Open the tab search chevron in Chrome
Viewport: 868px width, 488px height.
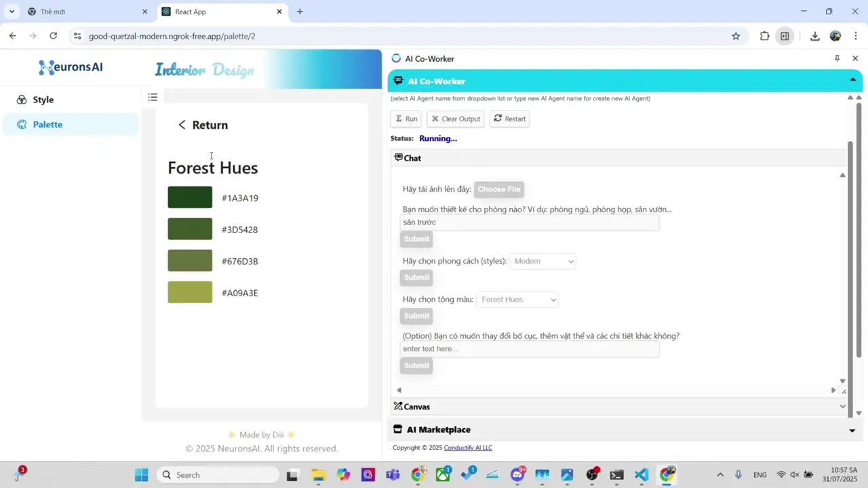(12, 12)
